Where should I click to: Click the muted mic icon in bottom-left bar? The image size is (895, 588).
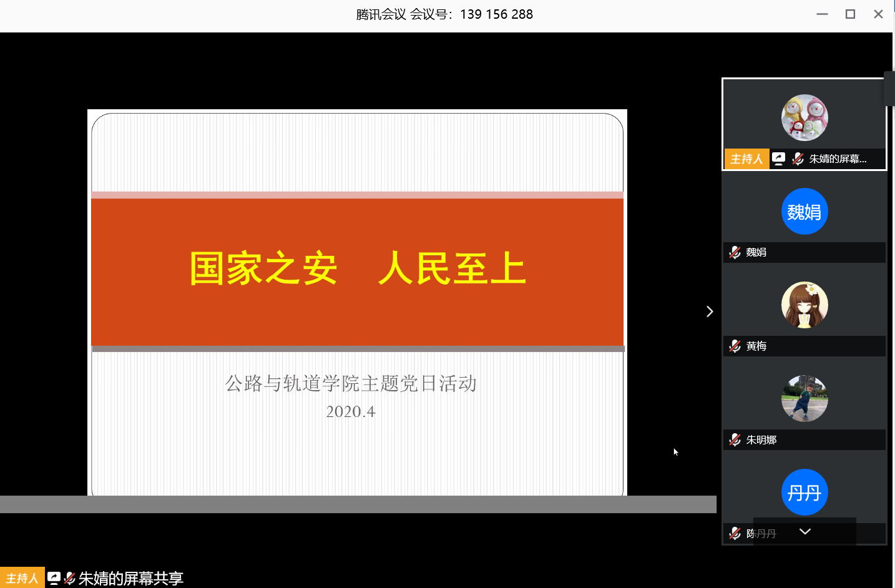tap(70, 578)
